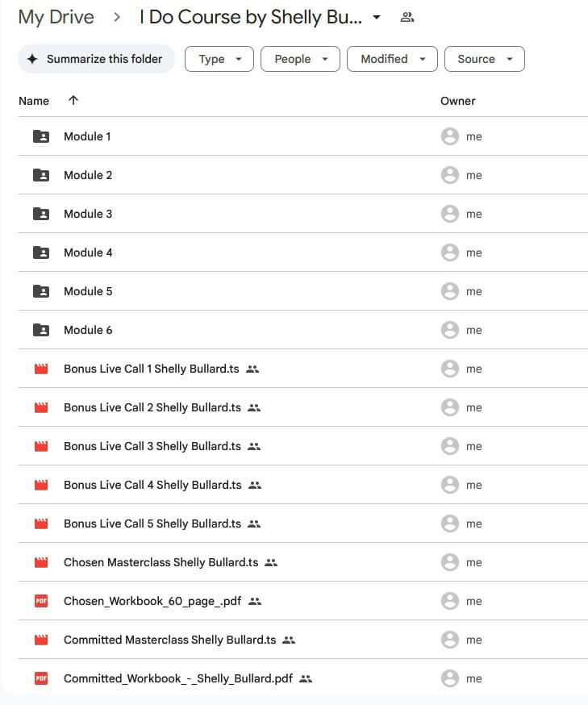This screenshot has width=588, height=705.
Task: Click shared icon next to Bonus Live Call 1
Action: click(x=252, y=369)
